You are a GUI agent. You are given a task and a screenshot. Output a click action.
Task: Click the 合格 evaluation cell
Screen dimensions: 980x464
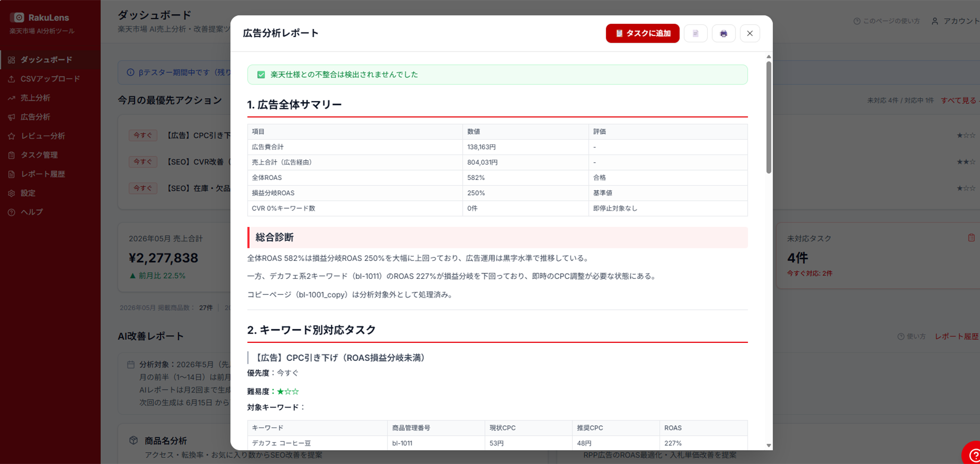pos(668,178)
